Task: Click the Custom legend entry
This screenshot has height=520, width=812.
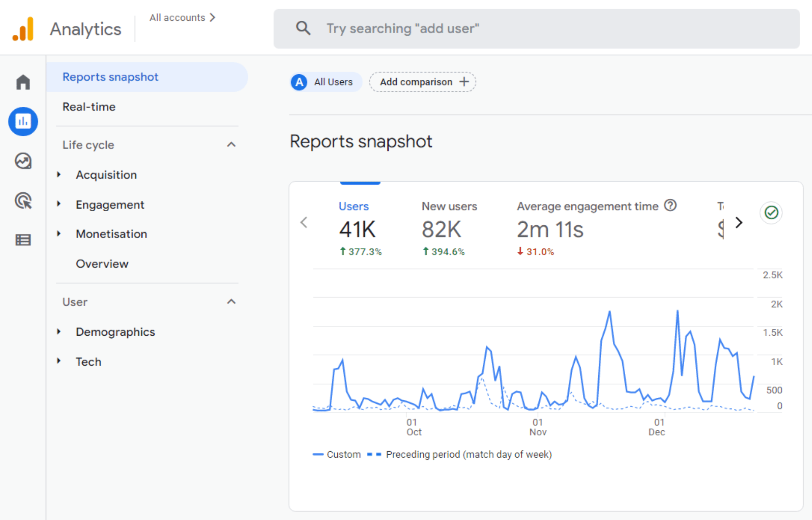Action: pyautogui.click(x=337, y=454)
